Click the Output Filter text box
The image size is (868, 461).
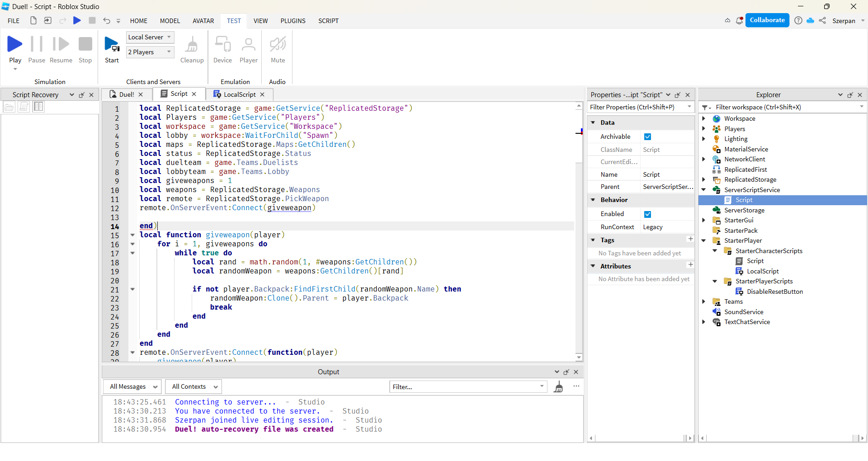[468, 387]
